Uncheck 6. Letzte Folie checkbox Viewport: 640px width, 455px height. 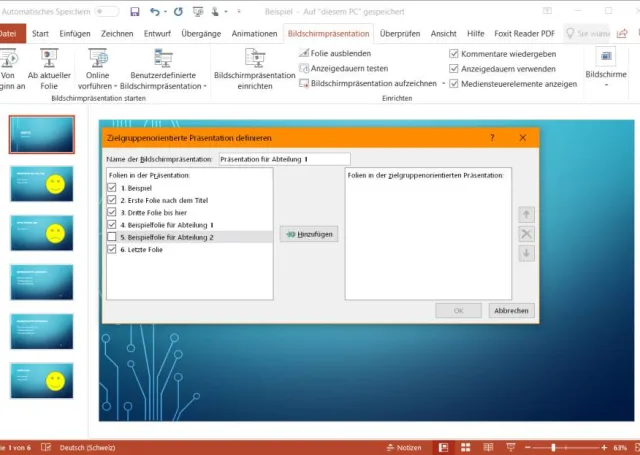[111, 249]
